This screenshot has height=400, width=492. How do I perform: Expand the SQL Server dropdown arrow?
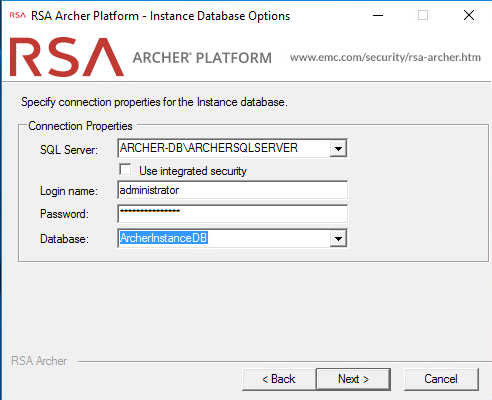point(338,148)
